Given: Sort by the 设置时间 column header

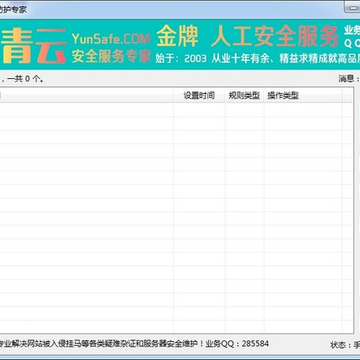Looking at the screenshot, I should [x=199, y=96].
